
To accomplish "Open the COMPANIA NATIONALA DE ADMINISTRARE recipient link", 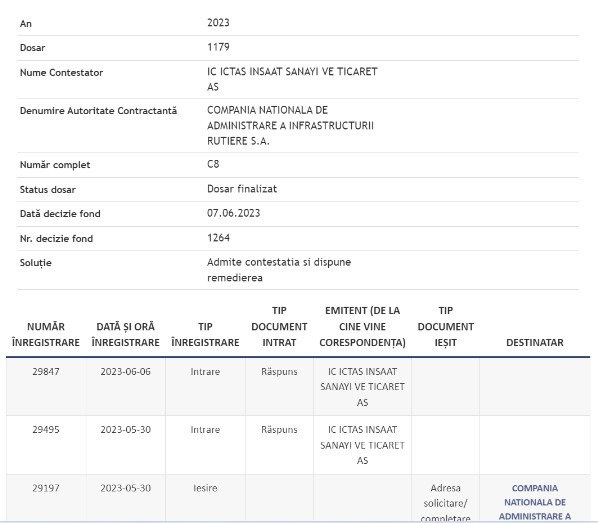I will (535, 502).
